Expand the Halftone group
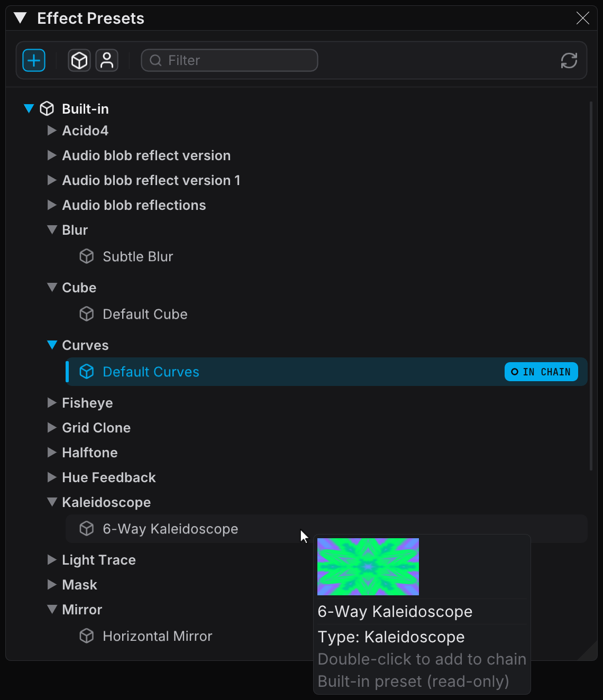This screenshot has height=700, width=603. click(x=52, y=452)
